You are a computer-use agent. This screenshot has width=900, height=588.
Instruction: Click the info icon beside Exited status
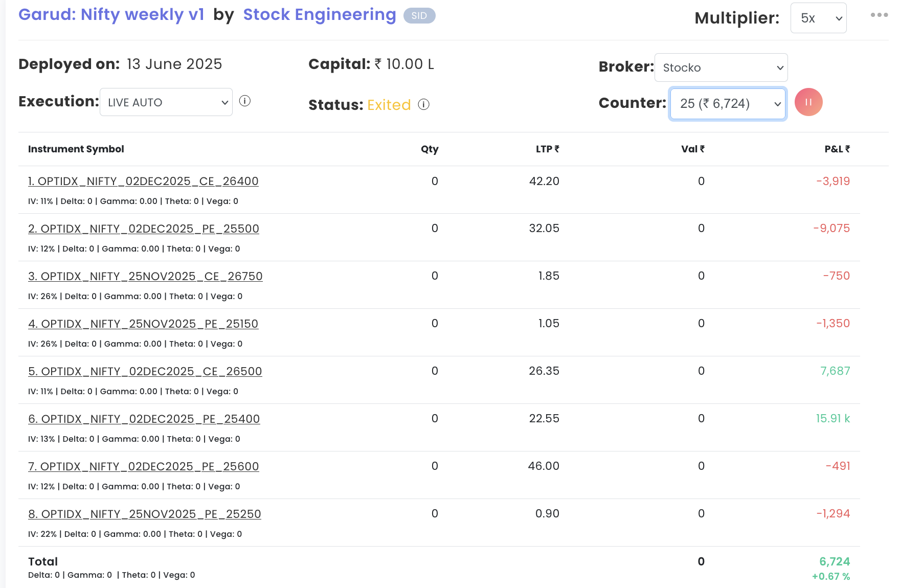pos(423,105)
